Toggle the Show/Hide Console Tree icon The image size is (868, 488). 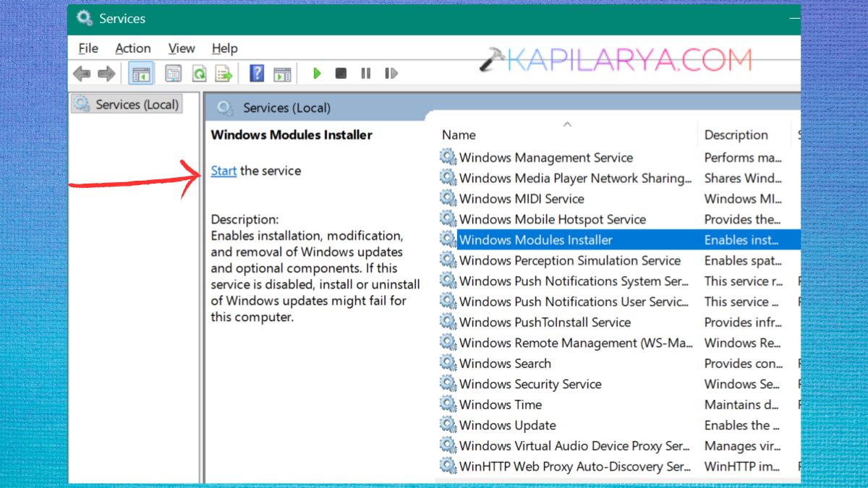pyautogui.click(x=140, y=73)
